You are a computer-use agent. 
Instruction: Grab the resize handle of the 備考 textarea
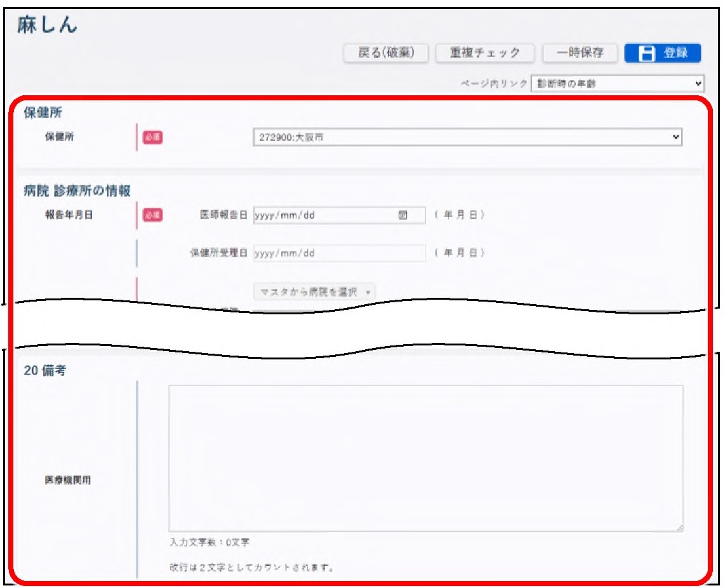point(679,527)
